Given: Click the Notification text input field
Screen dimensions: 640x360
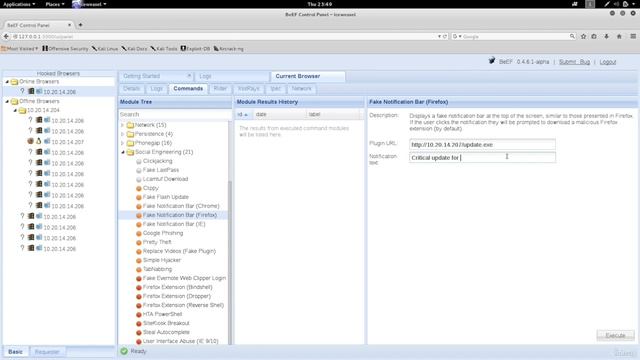Looking at the screenshot, I should coord(482,158).
